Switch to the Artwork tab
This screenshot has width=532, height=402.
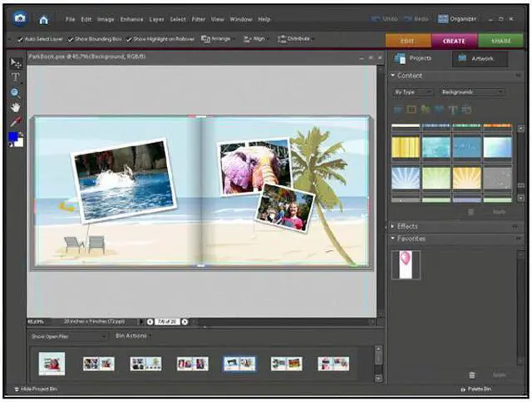tap(480, 59)
